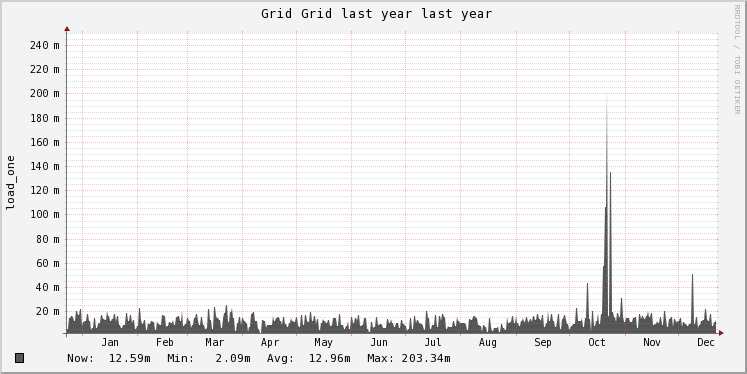Click the gray legend color swatch
747x374 pixels.
click(x=19, y=358)
